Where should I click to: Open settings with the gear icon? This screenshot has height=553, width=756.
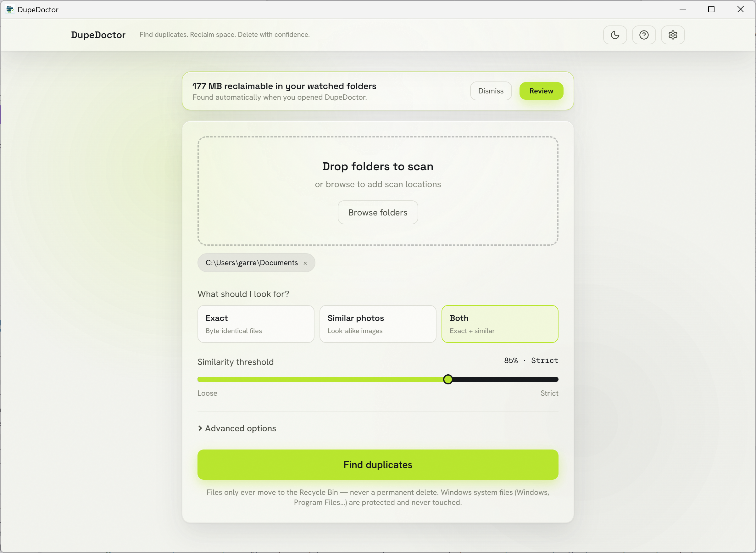coord(673,35)
